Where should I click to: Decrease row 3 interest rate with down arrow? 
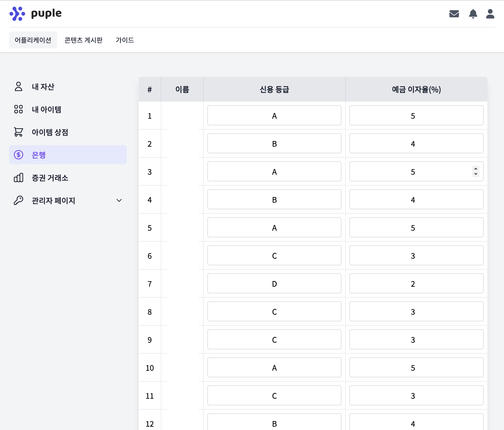tap(476, 174)
